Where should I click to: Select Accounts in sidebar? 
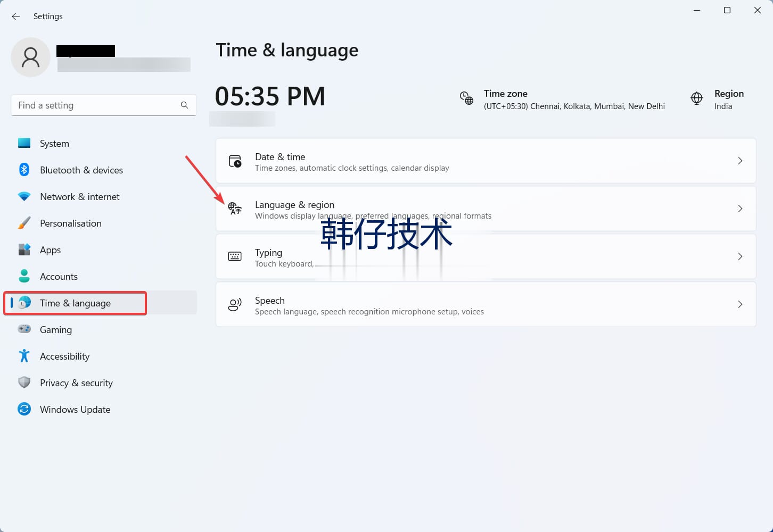(104, 276)
